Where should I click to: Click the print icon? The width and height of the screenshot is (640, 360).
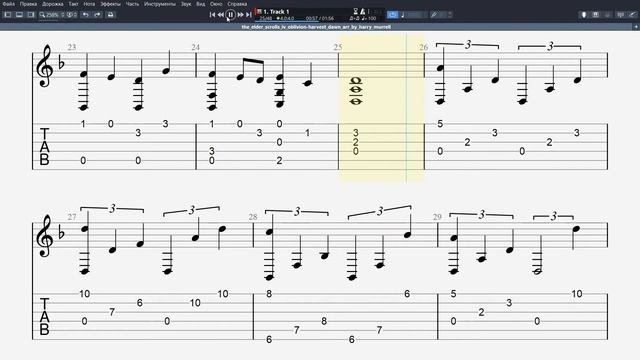(x=110, y=15)
